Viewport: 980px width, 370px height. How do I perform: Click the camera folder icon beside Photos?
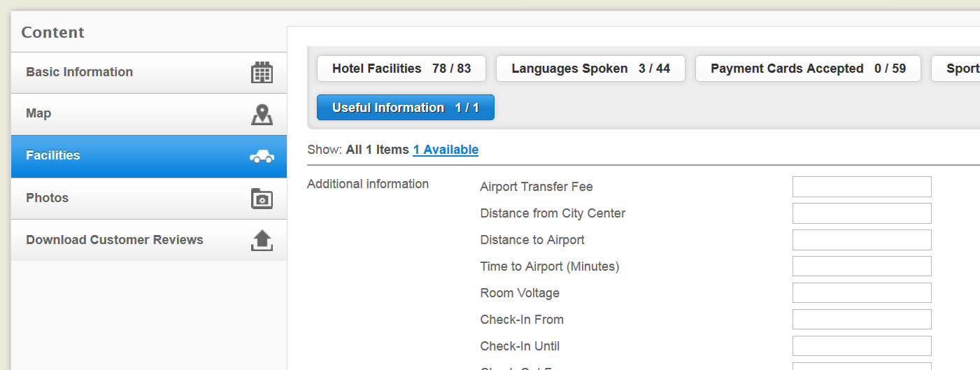click(262, 199)
